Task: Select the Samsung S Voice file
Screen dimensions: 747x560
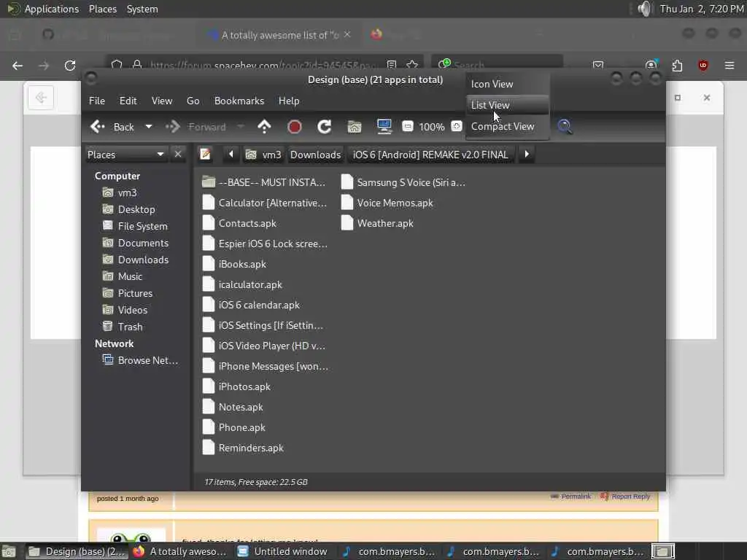Action: point(403,182)
